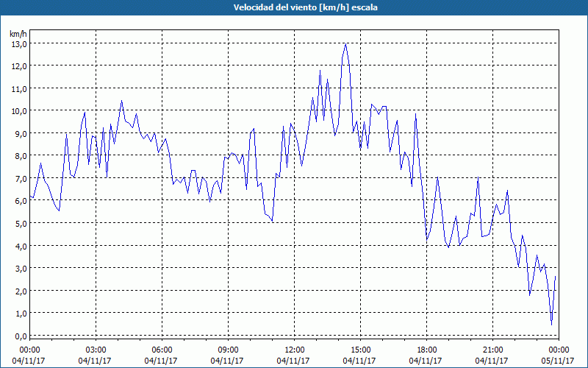The width and height of the screenshot is (588, 368).
Task: Pick the "15:00" time label
Action: pos(360,350)
